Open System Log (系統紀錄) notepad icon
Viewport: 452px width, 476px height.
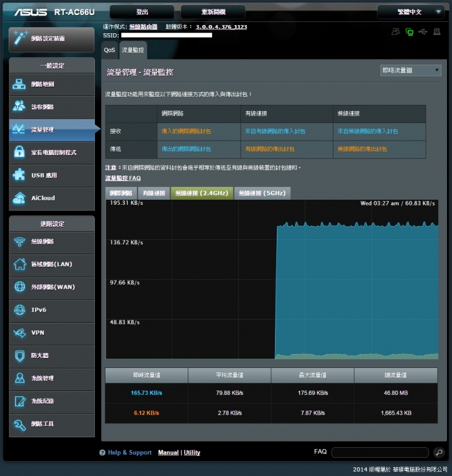pyautogui.click(x=51, y=401)
